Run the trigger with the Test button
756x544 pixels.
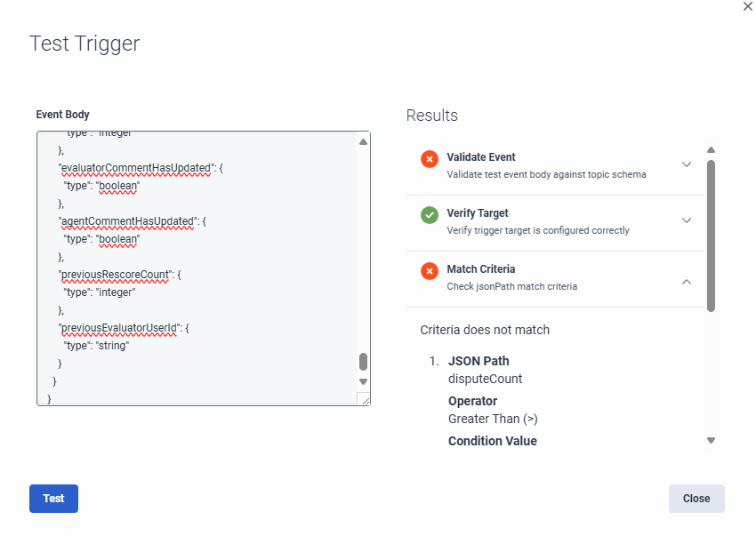53,499
